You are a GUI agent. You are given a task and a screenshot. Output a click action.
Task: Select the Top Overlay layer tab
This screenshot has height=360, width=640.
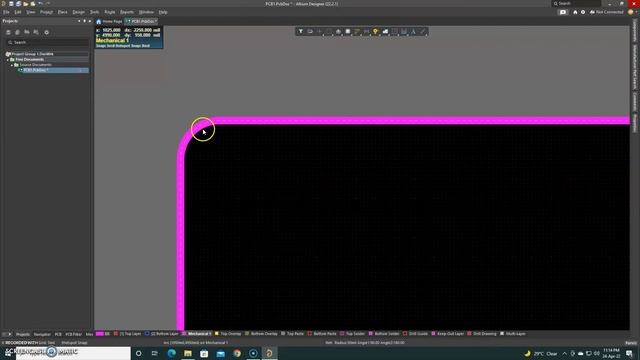228,334
